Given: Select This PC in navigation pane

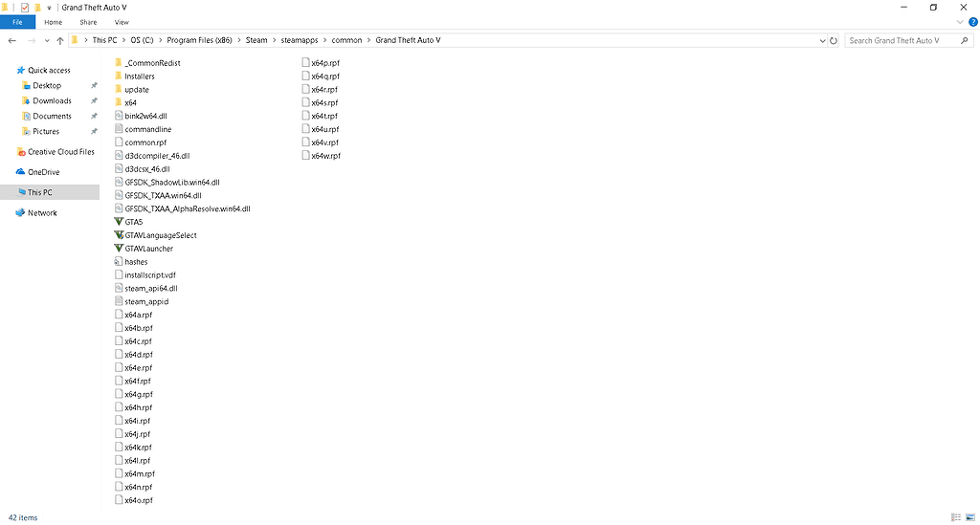Looking at the screenshot, I should click(39, 192).
